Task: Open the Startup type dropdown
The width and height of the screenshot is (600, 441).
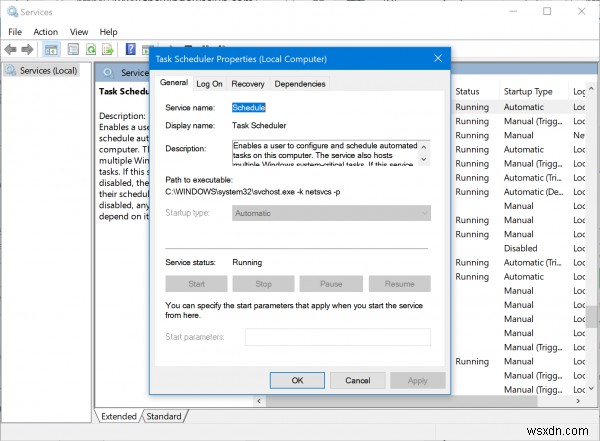Action: [331, 213]
